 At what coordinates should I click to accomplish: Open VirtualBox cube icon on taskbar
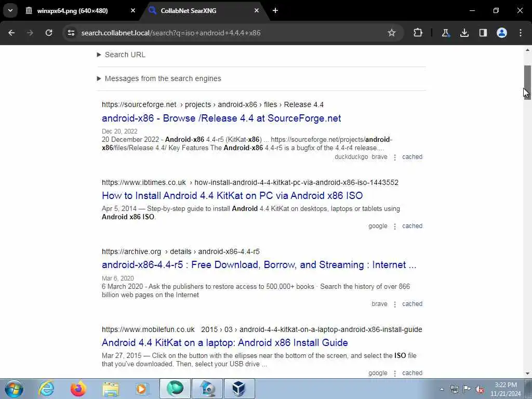tap(239, 389)
